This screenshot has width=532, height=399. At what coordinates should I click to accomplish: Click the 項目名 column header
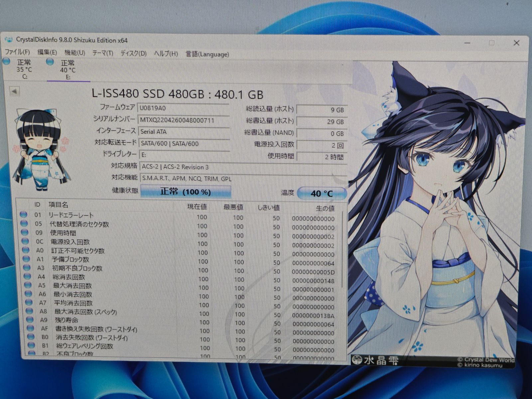point(58,204)
